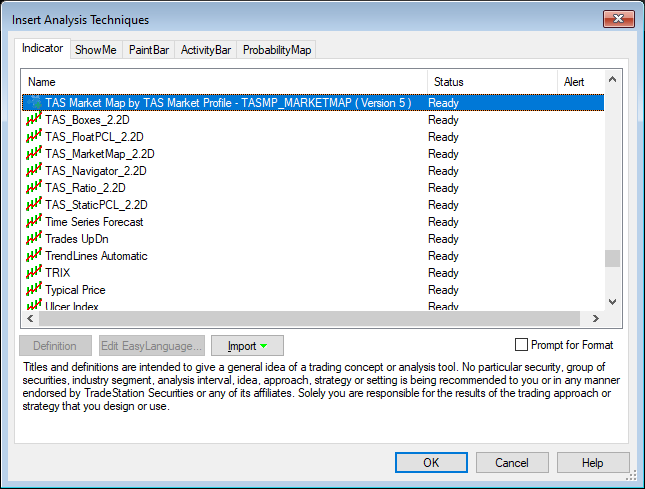
Task: Click the TAS_Navigator_2.2D indicator icon
Action: [34, 170]
